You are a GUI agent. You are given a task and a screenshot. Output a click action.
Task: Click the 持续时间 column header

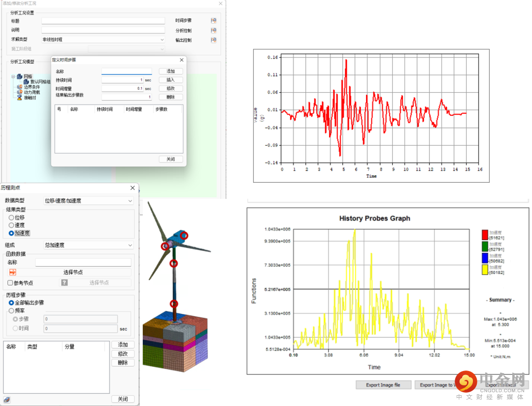[x=104, y=109]
